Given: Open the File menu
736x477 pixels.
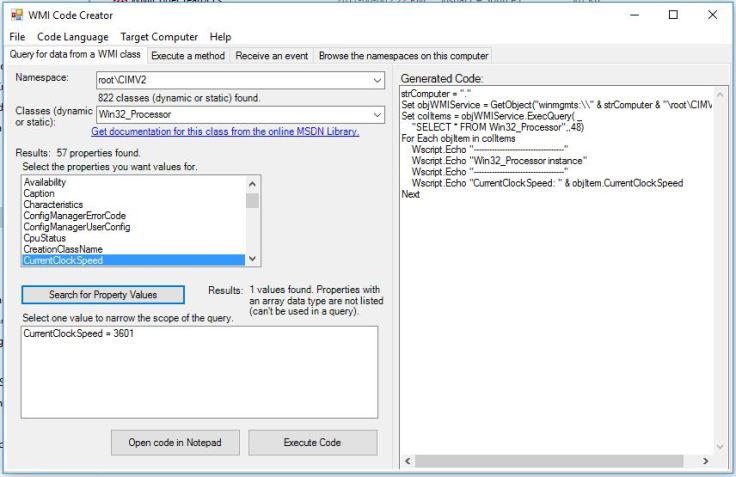Looking at the screenshot, I should (17, 37).
